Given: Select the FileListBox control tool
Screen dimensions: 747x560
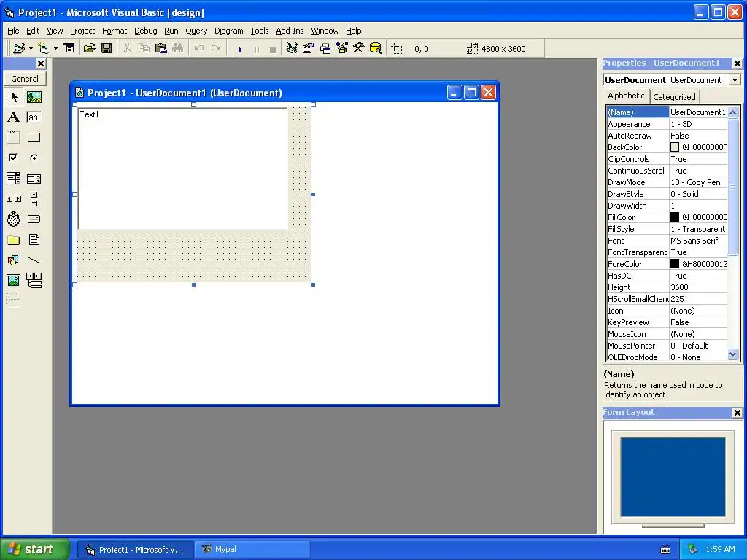Looking at the screenshot, I should point(34,239).
